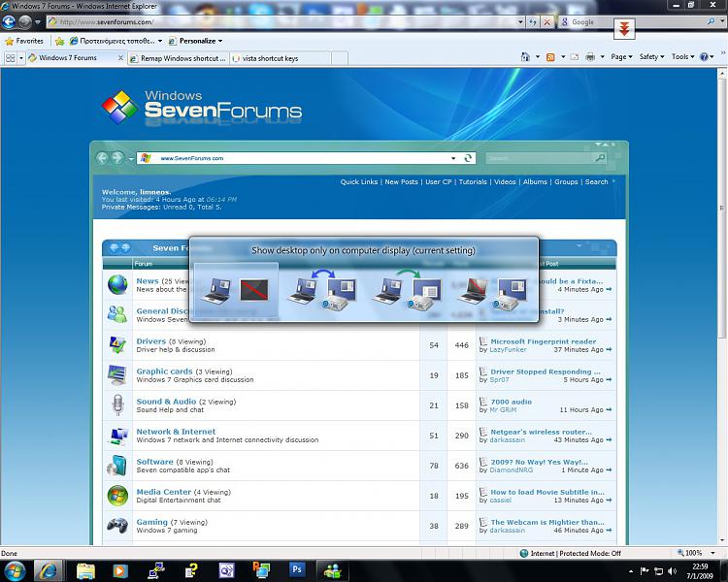
Task: Open the Tutorials link
Action: [x=473, y=182]
